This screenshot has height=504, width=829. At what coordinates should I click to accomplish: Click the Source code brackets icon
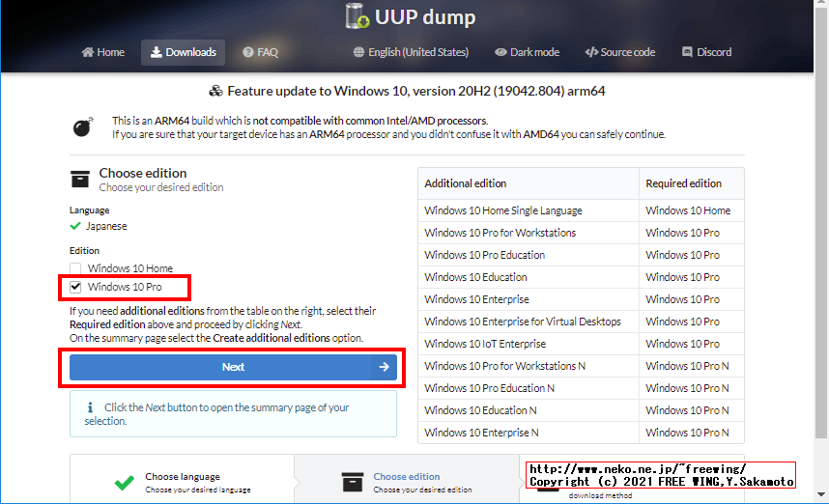[591, 52]
